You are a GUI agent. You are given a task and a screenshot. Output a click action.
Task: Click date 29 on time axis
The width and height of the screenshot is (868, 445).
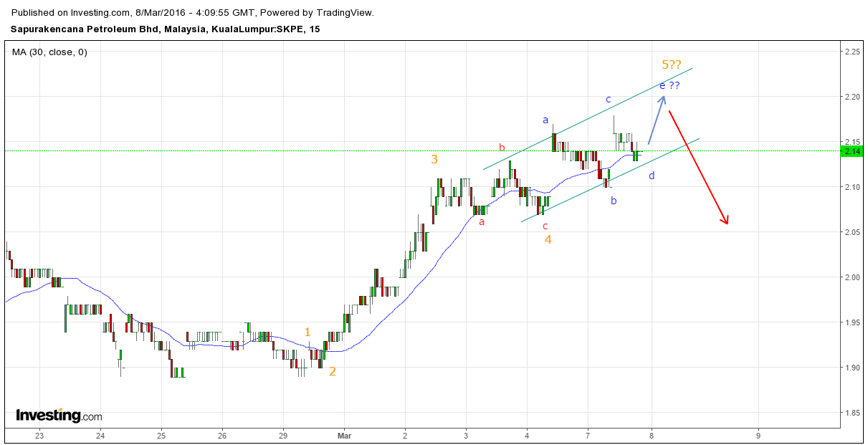pos(283,436)
